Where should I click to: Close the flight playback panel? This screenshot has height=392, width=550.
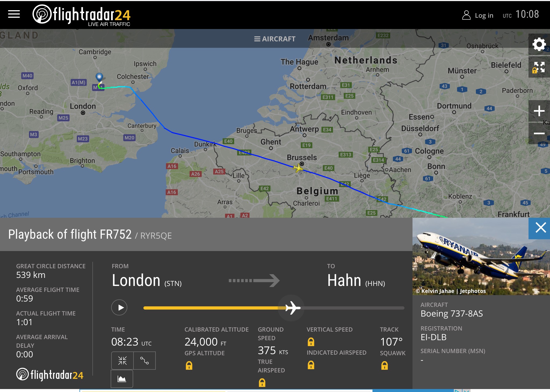click(540, 228)
